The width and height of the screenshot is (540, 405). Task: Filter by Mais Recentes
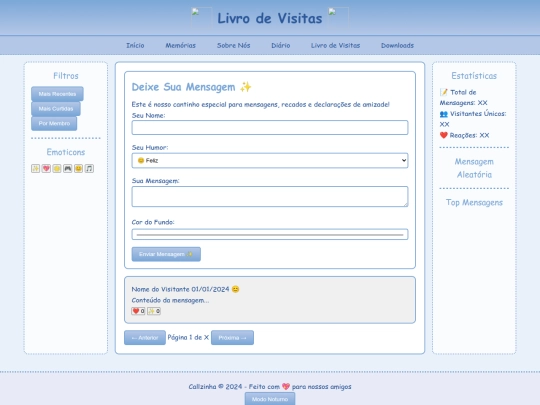click(x=57, y=94)
